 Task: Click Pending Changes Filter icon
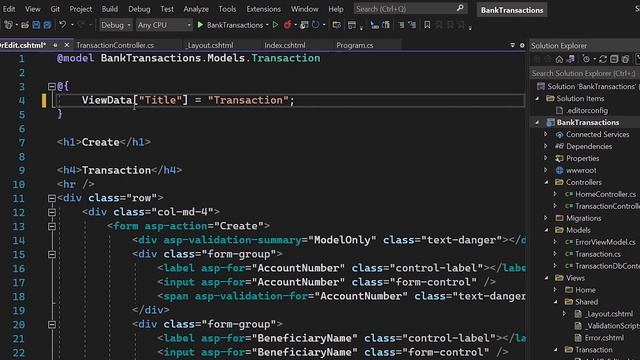(587, 60)
